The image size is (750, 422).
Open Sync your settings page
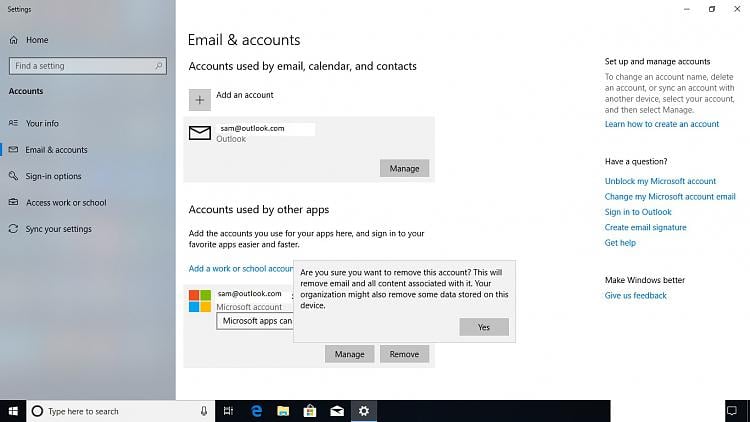point(58,229)
